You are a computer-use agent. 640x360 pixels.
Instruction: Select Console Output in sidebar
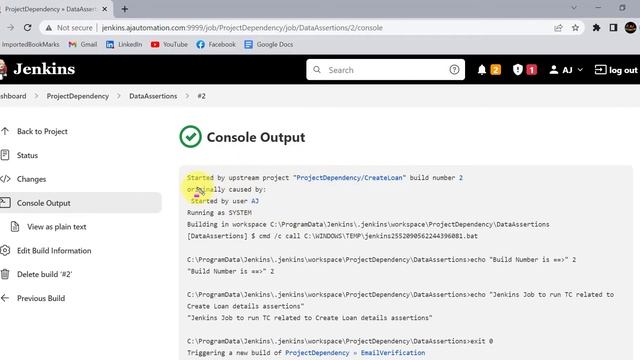pyautogui.click(x=81, y=203)
